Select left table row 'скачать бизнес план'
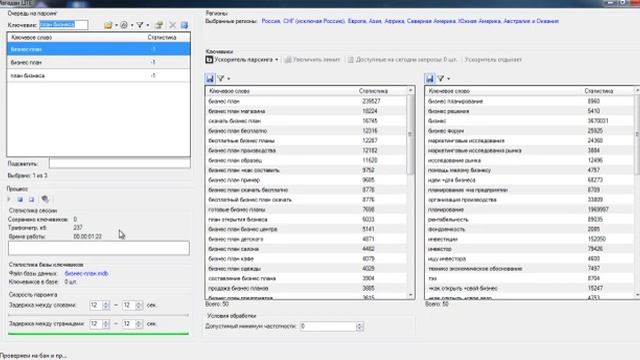Screen dimensions: 640x360 click(306, 121)
